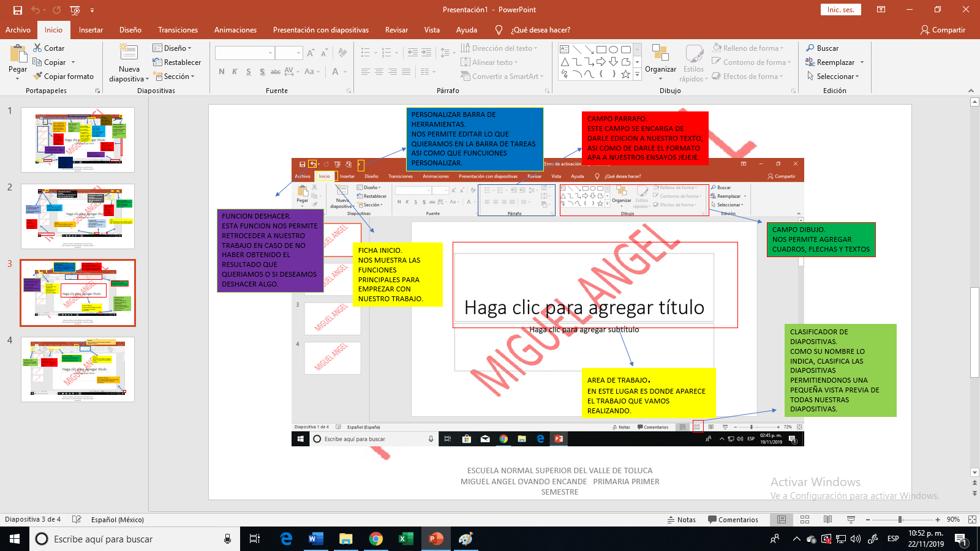980x551 pixels.
Task: Click the Inic. ses. sign-in button
Action: pos(840,10)
